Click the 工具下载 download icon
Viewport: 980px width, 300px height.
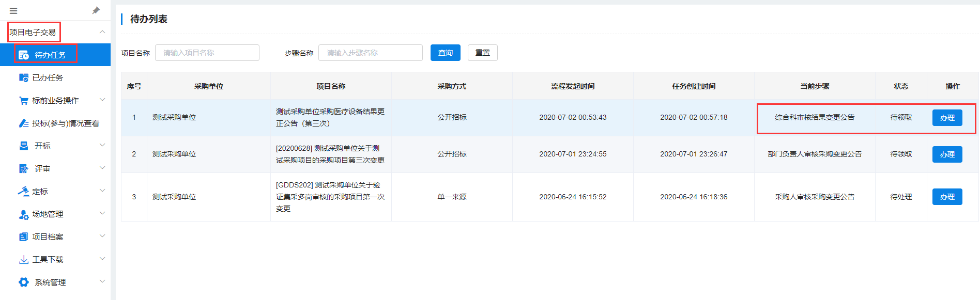click(23, 260)
